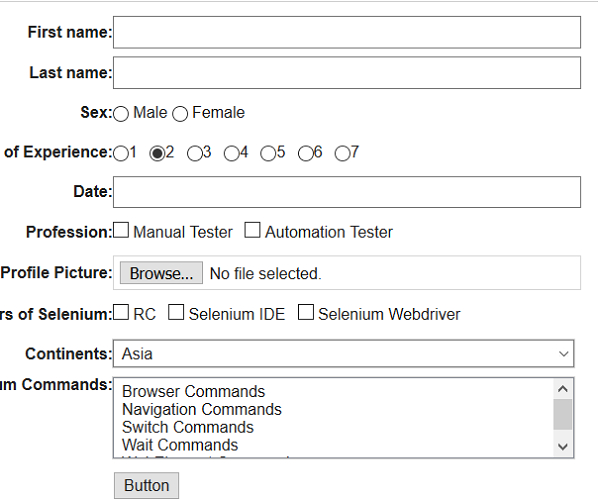
Task: Select the Male radio button
Action: click(x=121, y=114)
